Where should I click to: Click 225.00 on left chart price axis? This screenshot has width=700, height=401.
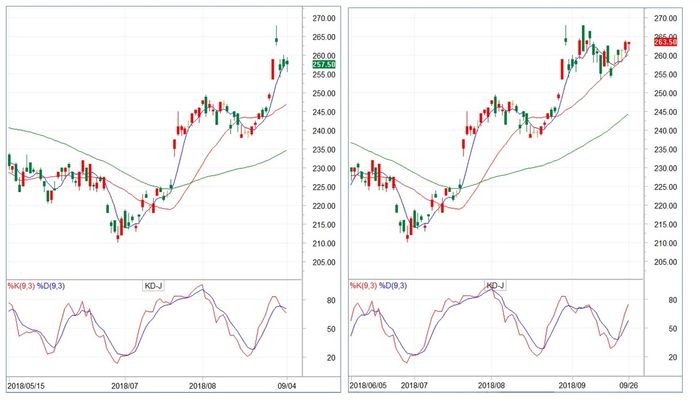tap(324, 187)
